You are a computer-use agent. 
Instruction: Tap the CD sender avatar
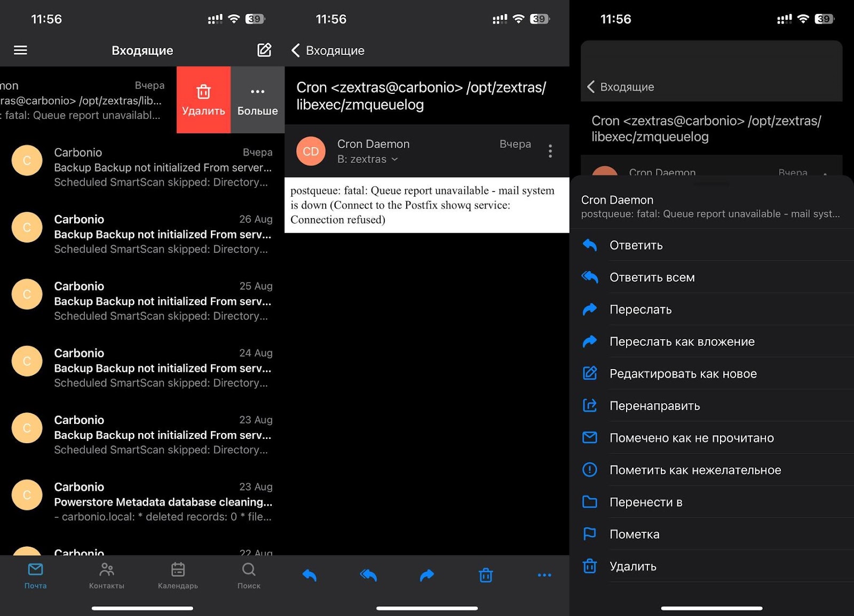[x=311, y=151]
